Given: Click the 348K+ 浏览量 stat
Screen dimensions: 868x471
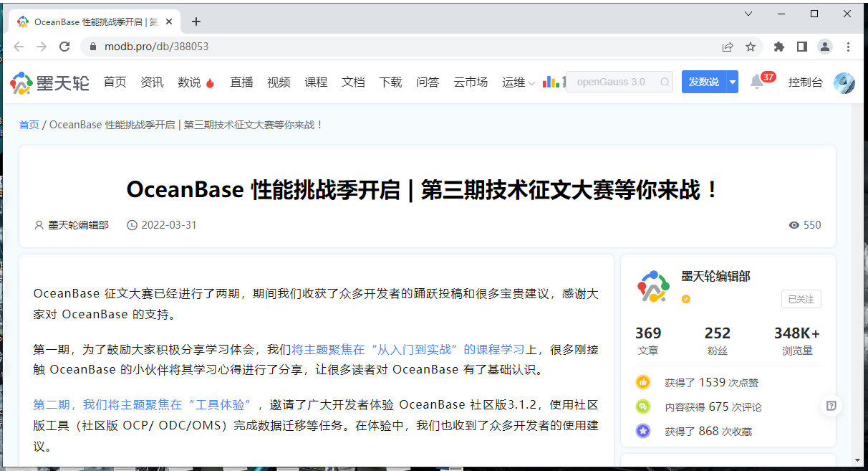Looking at the screenshot, I should point(797,341).
